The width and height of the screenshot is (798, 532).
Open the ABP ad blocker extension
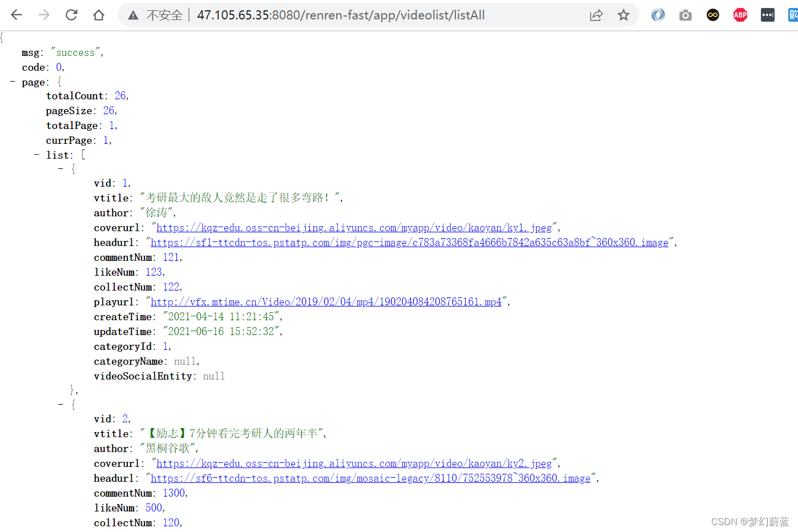coord(740,15)
